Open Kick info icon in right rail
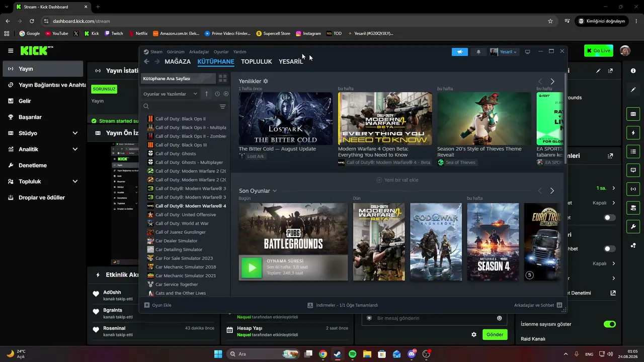The width and height of the screenshot is (644, 362). 633,71
